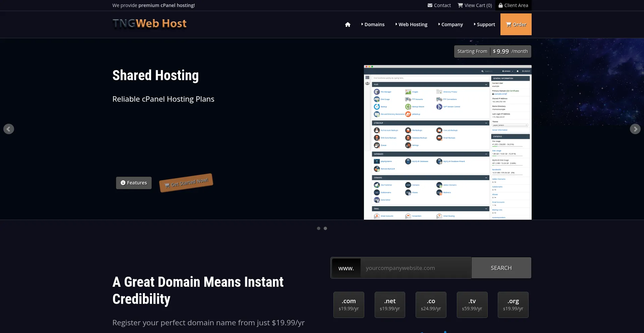Image resolution: width=644 pixels, height=333 pixels.
Task: Click 'Register your perfect domain name' text
Action: click(174, 323)
